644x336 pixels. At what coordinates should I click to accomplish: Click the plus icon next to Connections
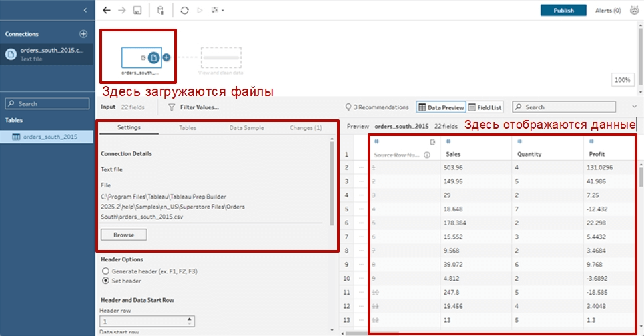[83, 34]
